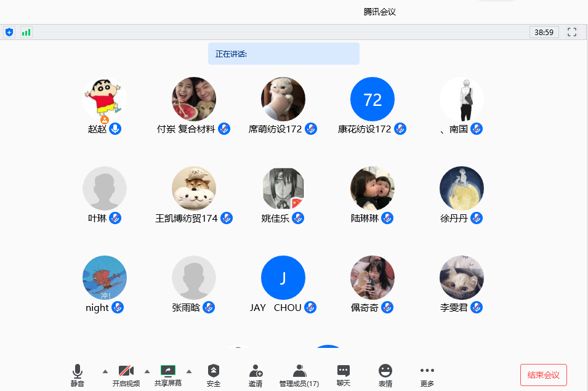Open Manage Members (管理成员) panel
This screenshot has height=391, width=588.
[x=299, y=374]
